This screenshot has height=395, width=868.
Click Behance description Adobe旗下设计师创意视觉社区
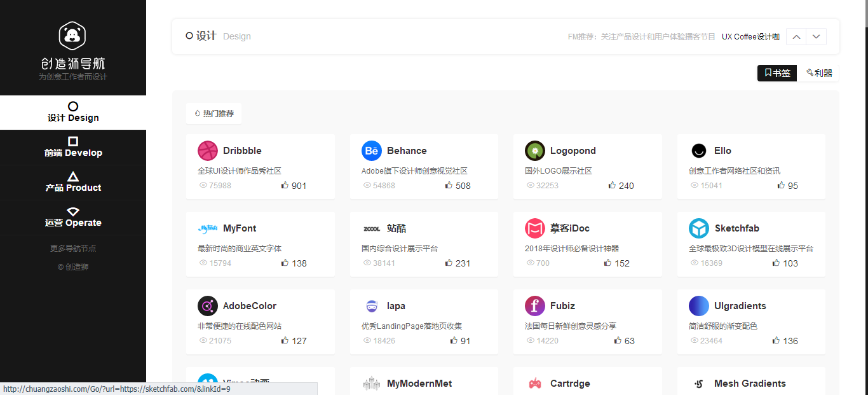point(414,171)
